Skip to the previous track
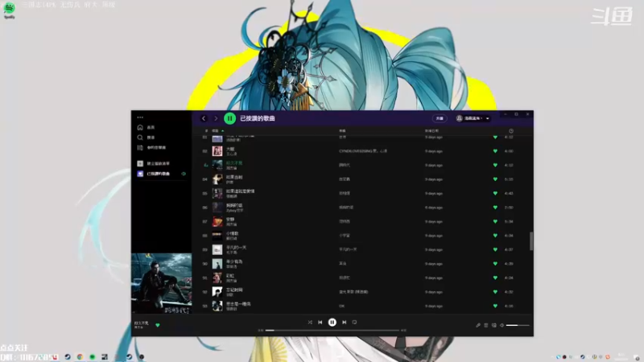Viewport: 644px width, 362px height. click(x=320, y=323)
